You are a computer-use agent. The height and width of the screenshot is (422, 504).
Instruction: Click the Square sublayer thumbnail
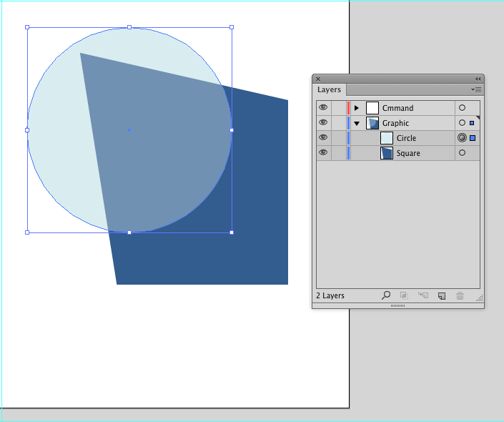coord(387,153)
